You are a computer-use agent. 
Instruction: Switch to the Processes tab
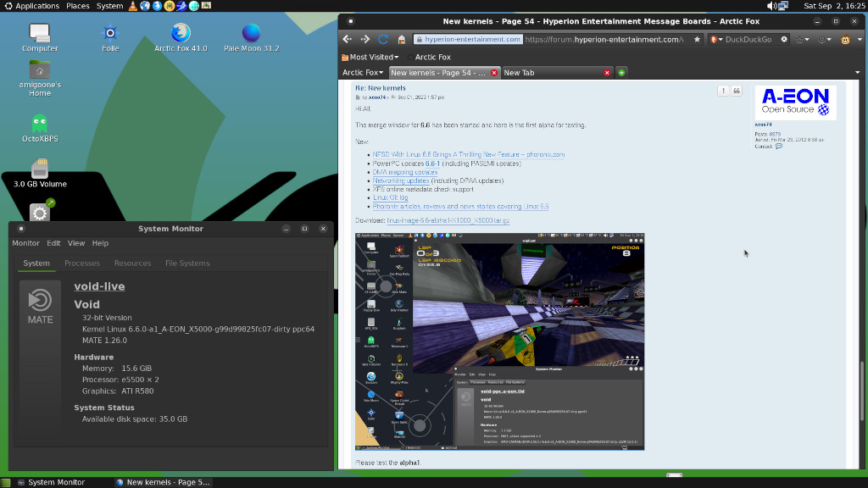pyautogui.click(x=82, y=263)
